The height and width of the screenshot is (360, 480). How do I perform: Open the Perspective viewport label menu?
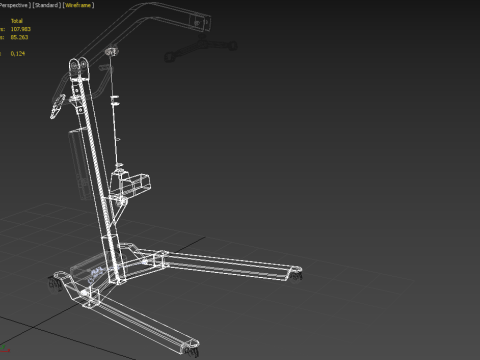(14, 5)
